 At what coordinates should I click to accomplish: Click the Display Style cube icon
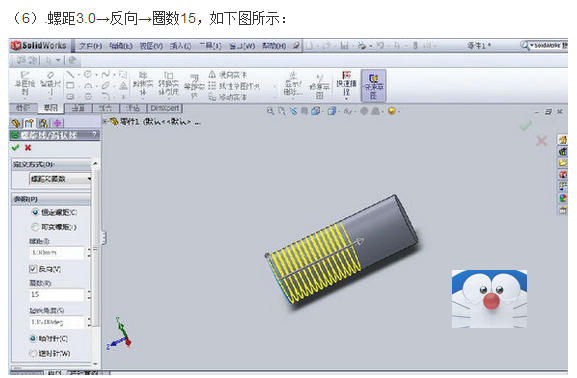click(332, 111)
